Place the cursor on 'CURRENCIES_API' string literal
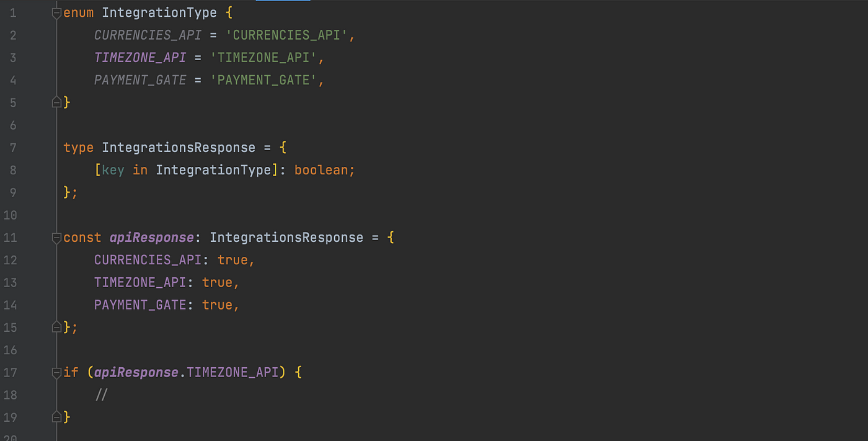 [x=286, y=35]
